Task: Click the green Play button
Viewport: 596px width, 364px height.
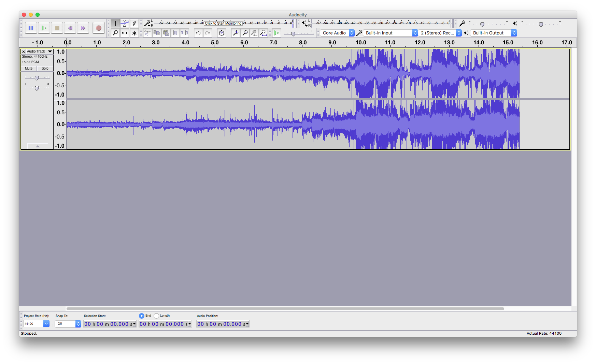Action: [44, 28]
